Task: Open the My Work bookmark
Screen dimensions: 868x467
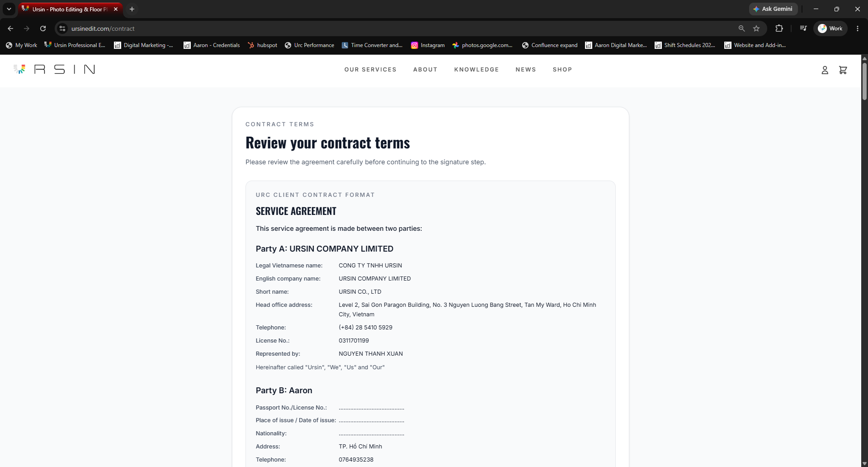Action: point(21,45)
